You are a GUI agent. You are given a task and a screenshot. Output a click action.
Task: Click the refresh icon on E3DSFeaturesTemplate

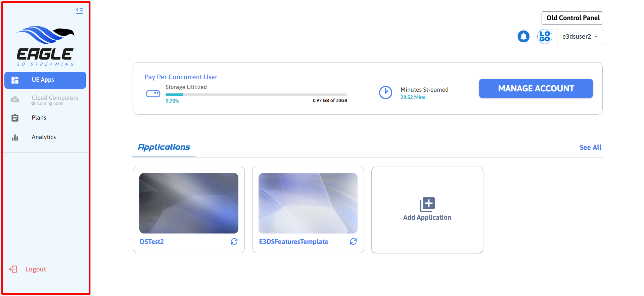pyautogui.click(x=353, y=242)
